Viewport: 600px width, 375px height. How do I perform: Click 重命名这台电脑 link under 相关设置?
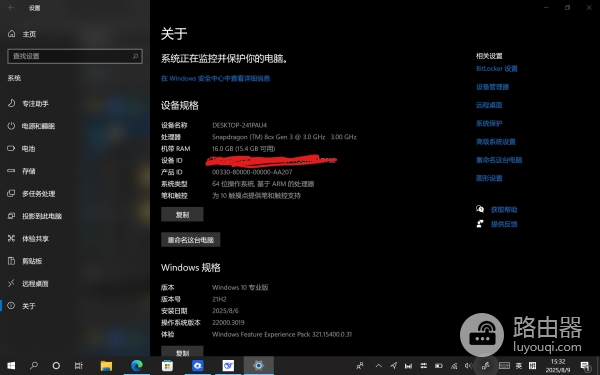tap(499, 160)
